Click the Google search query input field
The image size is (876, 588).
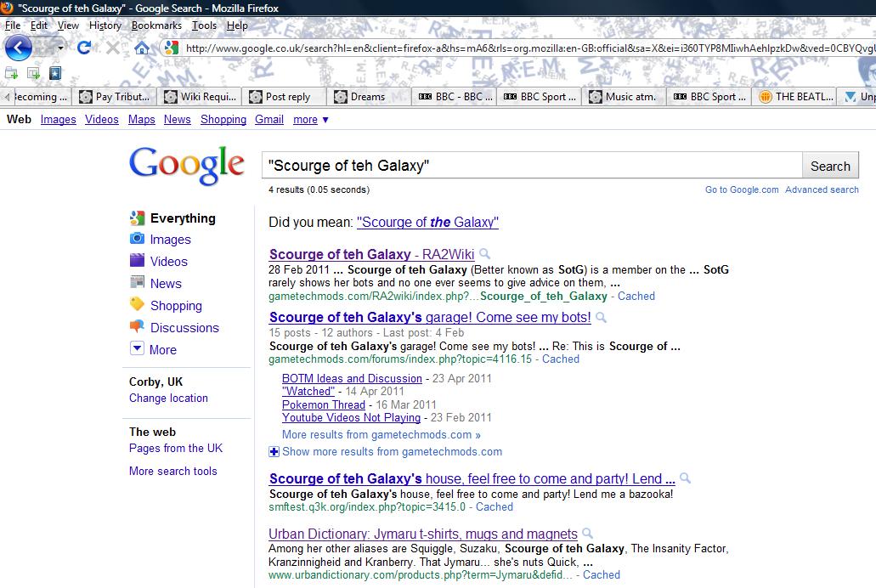click(x=533, y=166)
